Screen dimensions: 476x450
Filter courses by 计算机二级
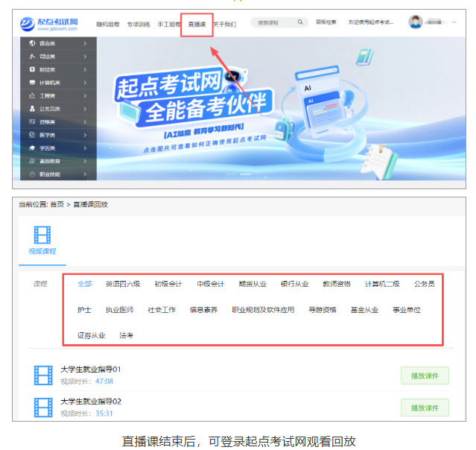click(382, 284)
